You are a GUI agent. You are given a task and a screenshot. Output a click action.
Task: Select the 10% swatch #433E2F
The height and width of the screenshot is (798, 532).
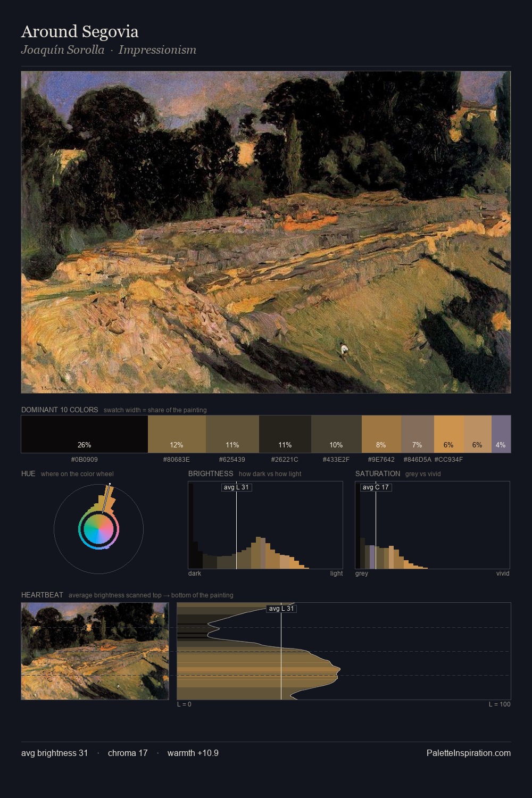(336, 434)
